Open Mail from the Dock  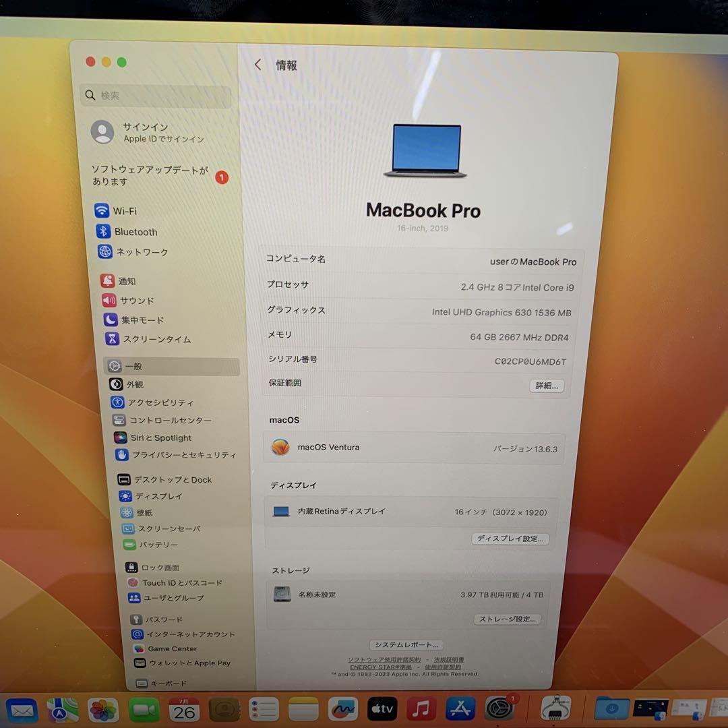pyautogui.click(x=22, y=710)
